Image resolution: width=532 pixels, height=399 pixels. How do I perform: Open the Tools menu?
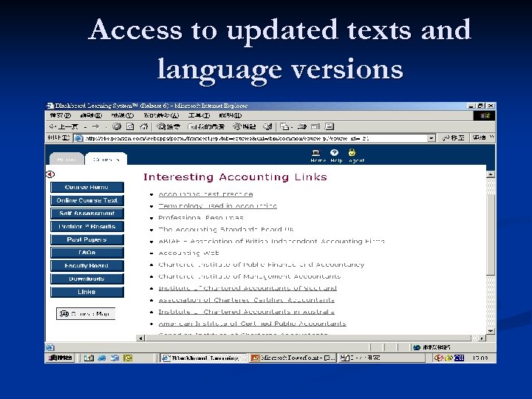pos(199,116)
